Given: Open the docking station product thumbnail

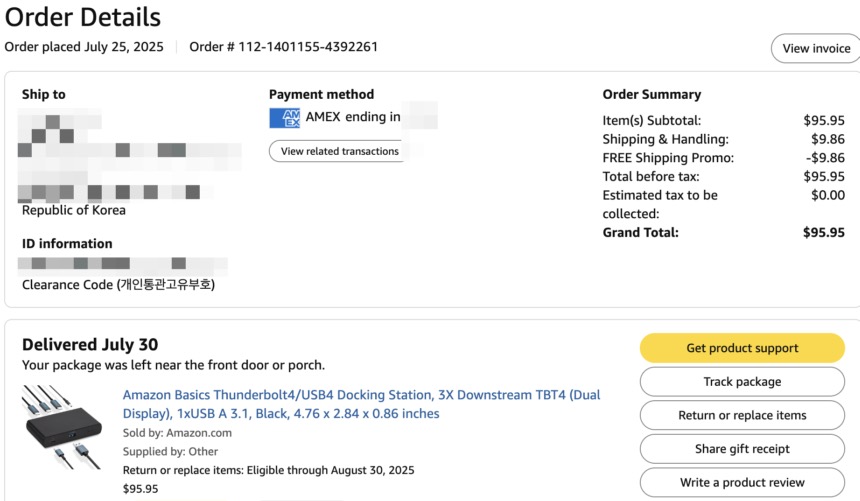Looking at the screenshot, I should click(x=63, y=427).
